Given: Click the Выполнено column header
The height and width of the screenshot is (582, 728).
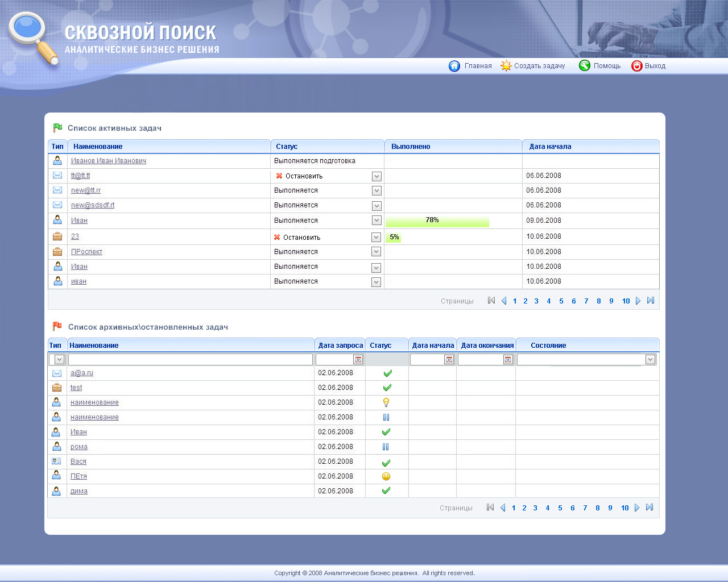Looking at the screenshot, I should 453,147.
